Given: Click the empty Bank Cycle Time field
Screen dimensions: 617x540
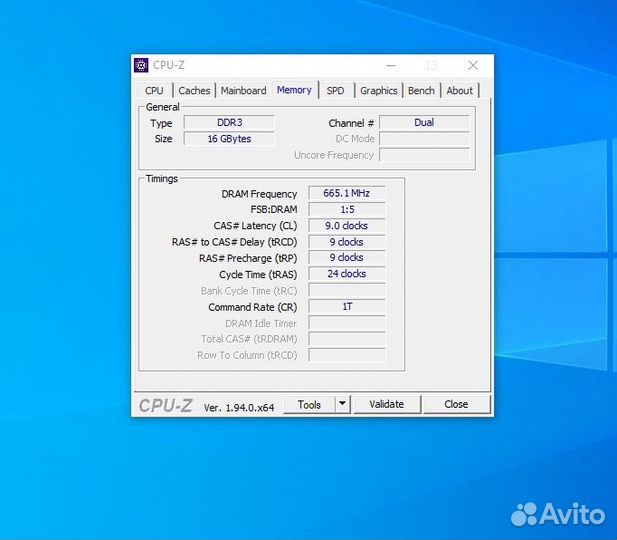Looking at the screenshot, I should pyautogui.click(x=347, y=290).
